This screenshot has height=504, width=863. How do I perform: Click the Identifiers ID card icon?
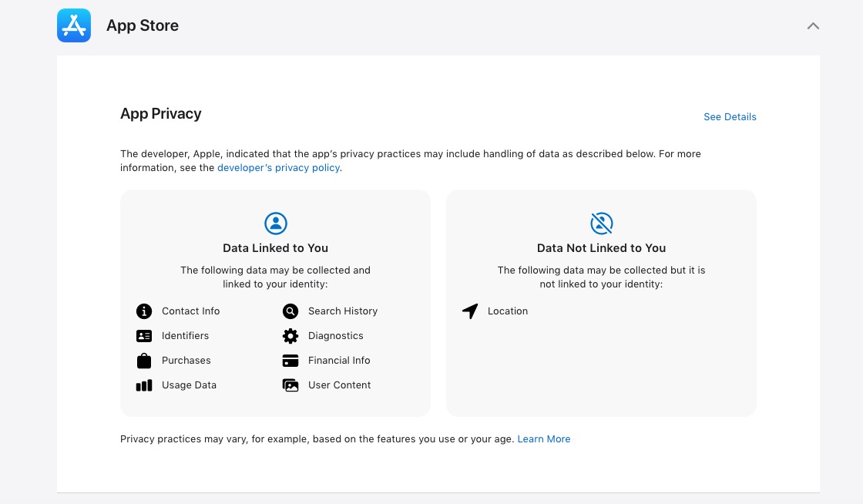coord(144,336)
